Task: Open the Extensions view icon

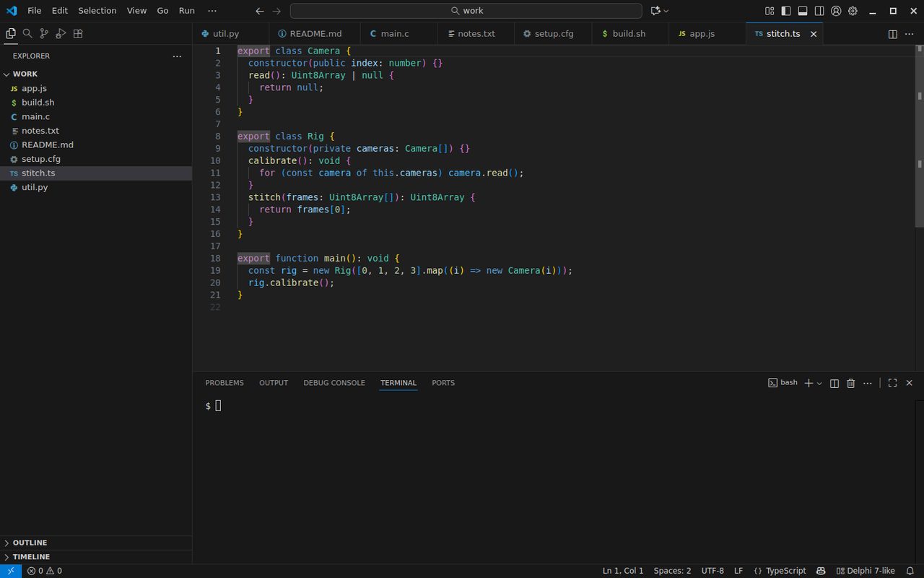Action: click(x=78, y=33)
